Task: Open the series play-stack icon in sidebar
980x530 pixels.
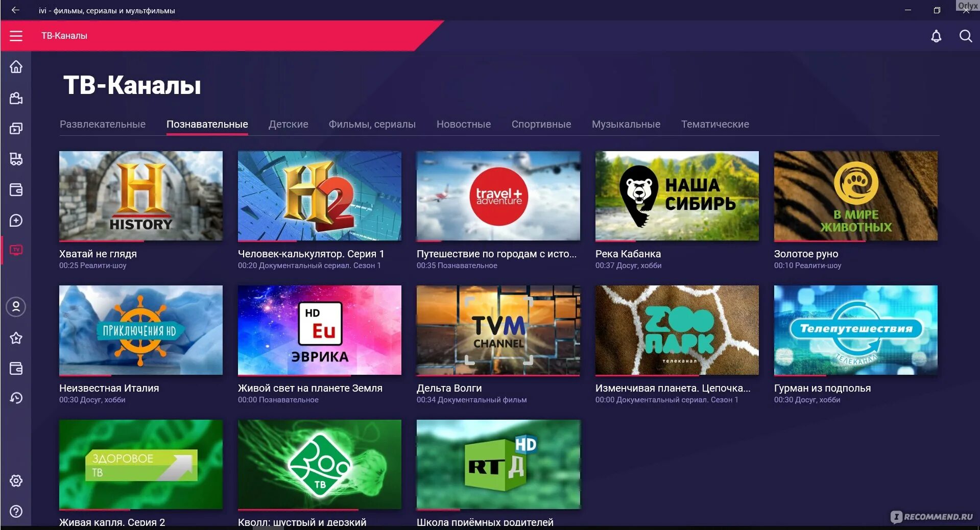Action: (x=16, y=129)
